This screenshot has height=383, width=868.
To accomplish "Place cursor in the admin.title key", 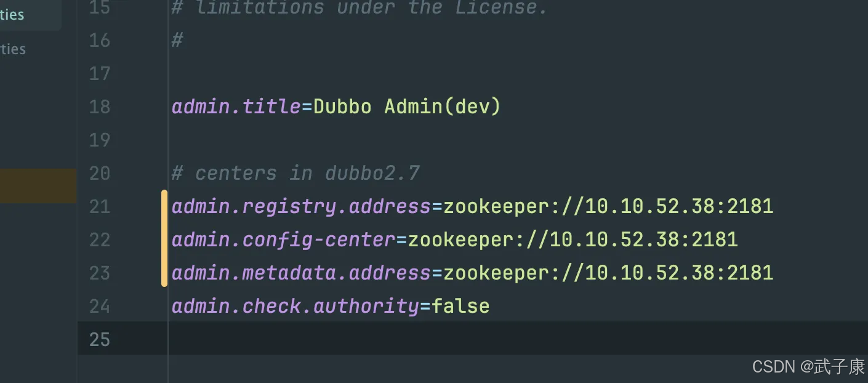I will pyautogui.click(x=236, y=107).
